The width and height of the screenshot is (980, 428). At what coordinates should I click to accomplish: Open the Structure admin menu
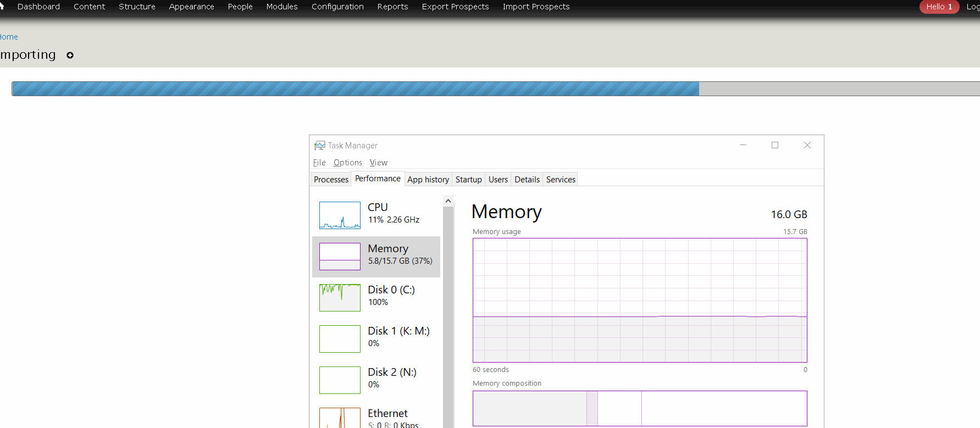pos(137,7)
